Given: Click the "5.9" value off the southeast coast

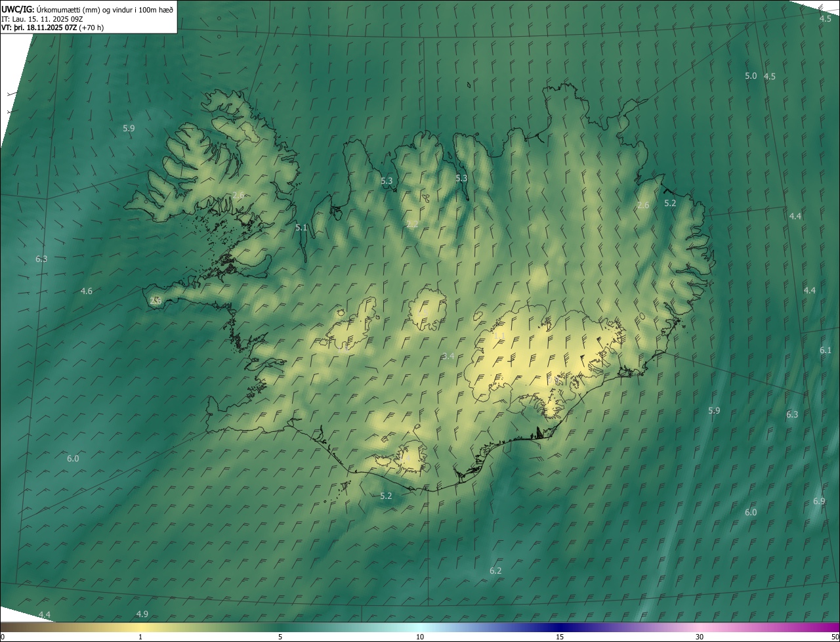Looking at the screenshot, I should pyautogui.click(x=714, y=410).
